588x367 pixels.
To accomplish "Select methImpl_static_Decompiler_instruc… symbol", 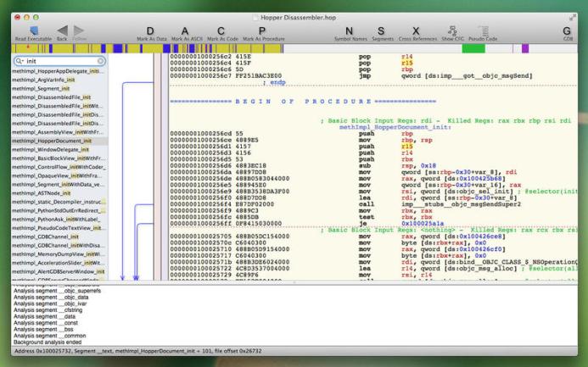I will tap(59, 202).
